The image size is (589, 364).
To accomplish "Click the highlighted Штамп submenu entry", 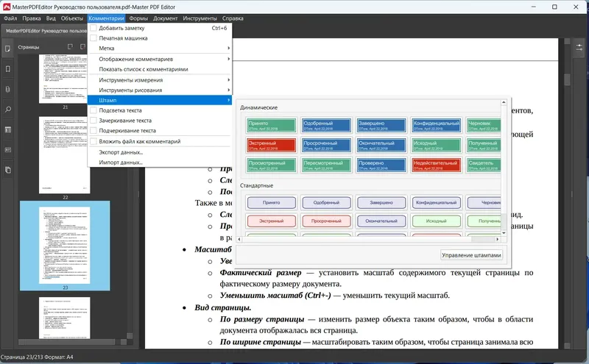I will point(160,100).
